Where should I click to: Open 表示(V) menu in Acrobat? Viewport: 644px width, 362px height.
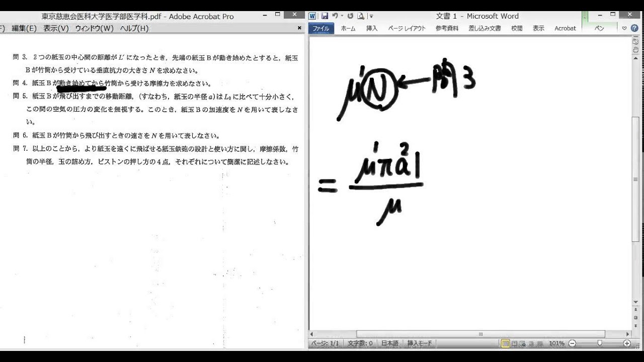[x=56, y=28]
